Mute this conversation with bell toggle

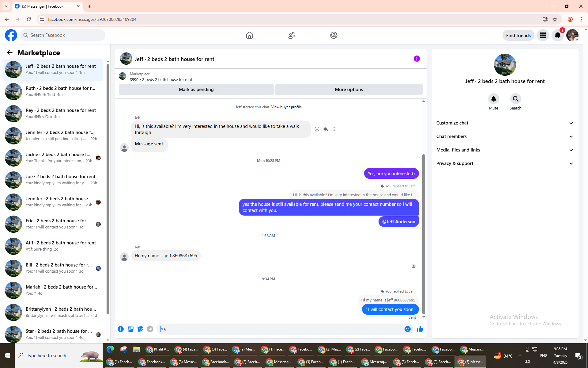coord(493,99)
